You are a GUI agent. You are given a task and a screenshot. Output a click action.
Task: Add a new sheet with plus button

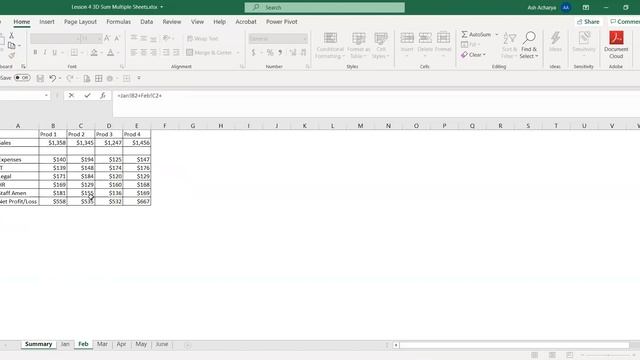[x=187, y=345]
